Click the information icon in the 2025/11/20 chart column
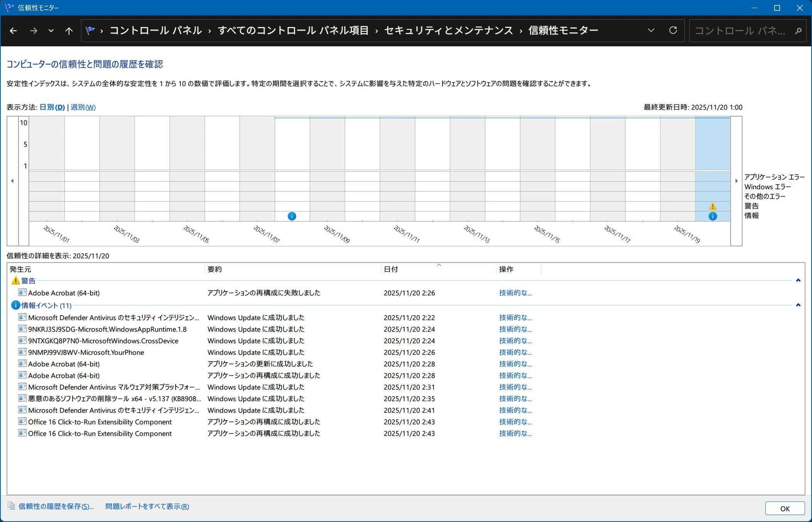 [712, 216]
